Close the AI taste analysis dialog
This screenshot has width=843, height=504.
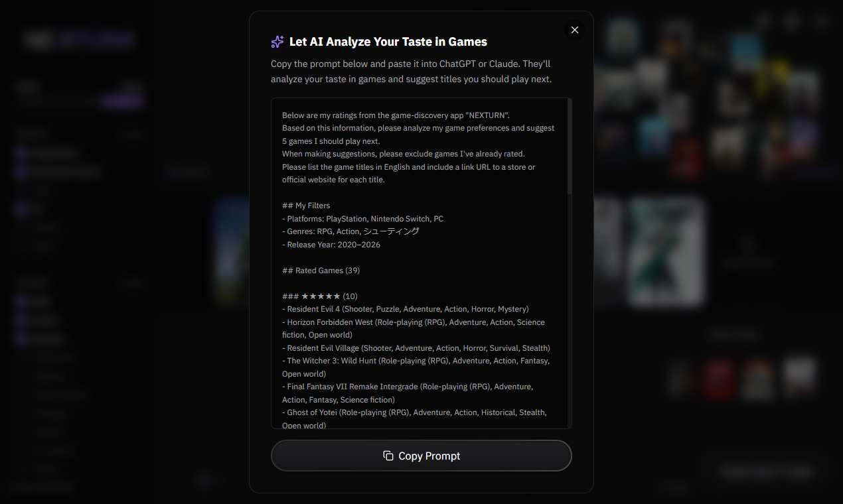(x=575, y=30)
